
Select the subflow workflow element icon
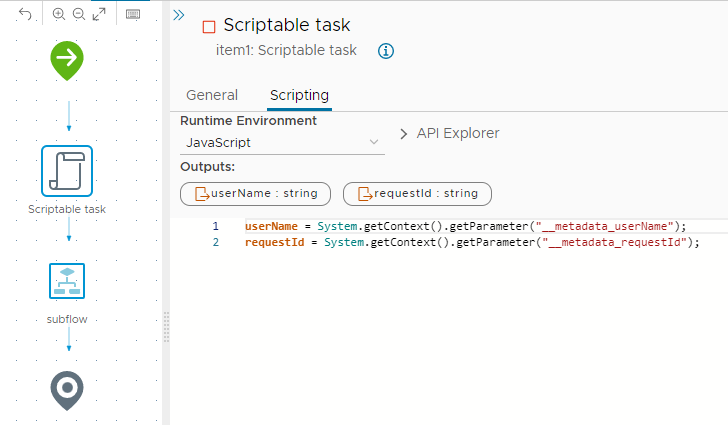[67, 281]
